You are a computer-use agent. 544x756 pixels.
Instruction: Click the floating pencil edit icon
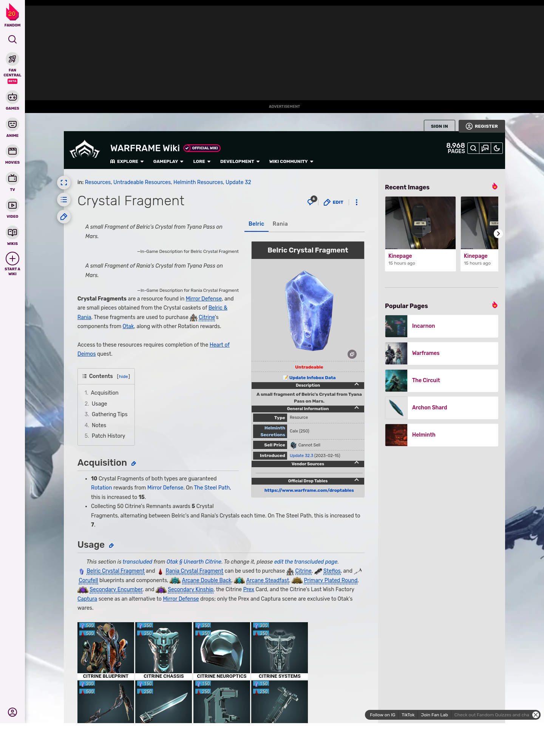click(x=64, y=217)
